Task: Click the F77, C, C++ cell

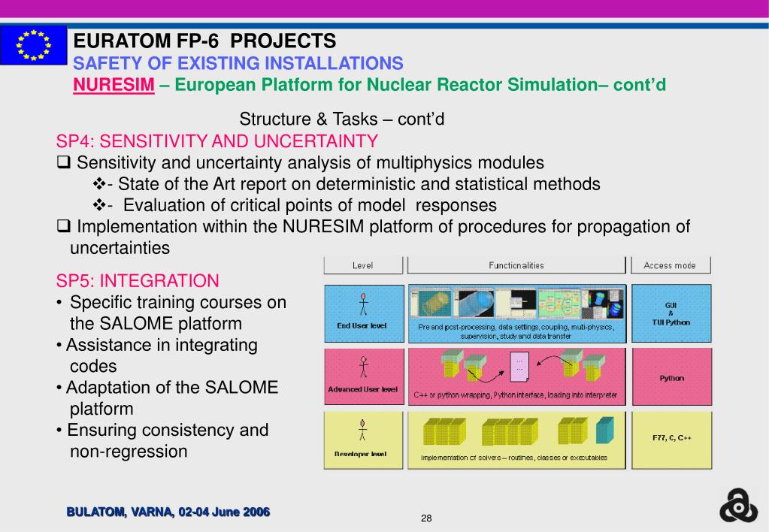Action: 672,440
